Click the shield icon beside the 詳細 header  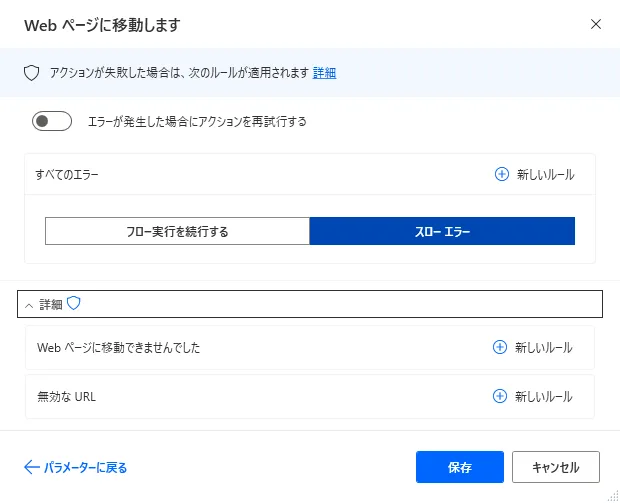tap(73, 304)
